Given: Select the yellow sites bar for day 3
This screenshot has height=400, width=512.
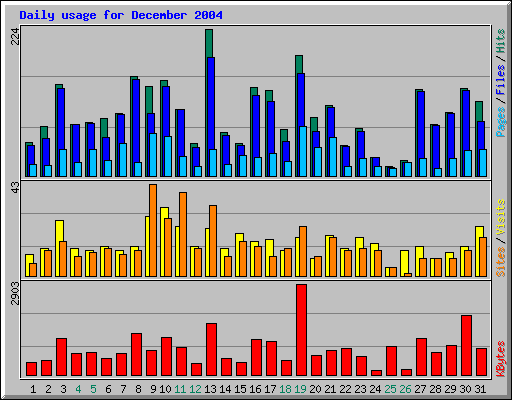Looking at the screenshot, I should 58,248.
